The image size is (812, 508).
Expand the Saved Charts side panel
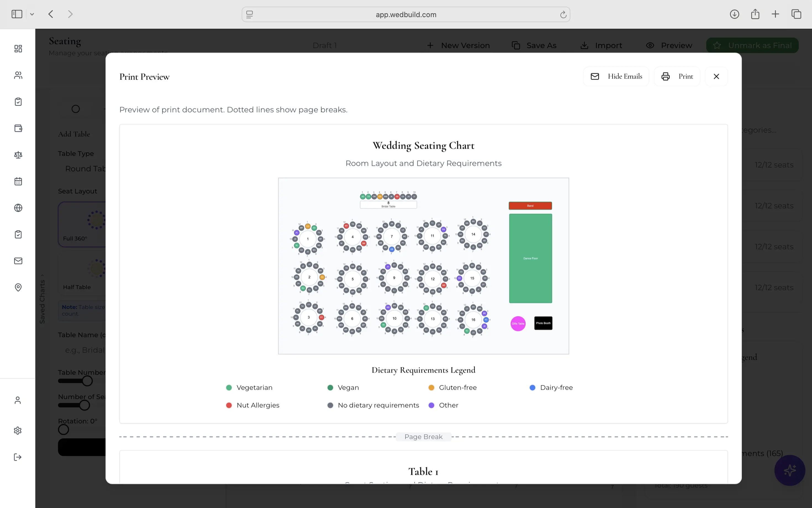[42, 299]
